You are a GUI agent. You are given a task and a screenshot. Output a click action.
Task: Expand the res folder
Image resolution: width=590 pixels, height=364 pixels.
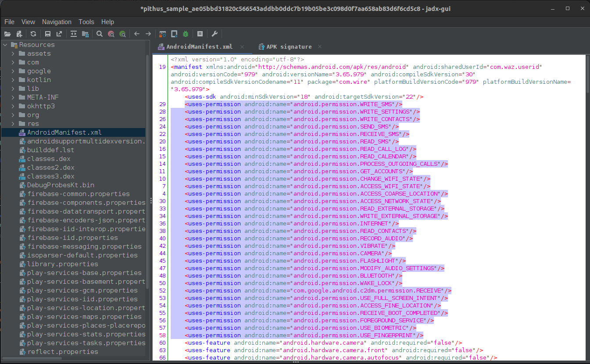pyautogui.click(x=13, y=124)
